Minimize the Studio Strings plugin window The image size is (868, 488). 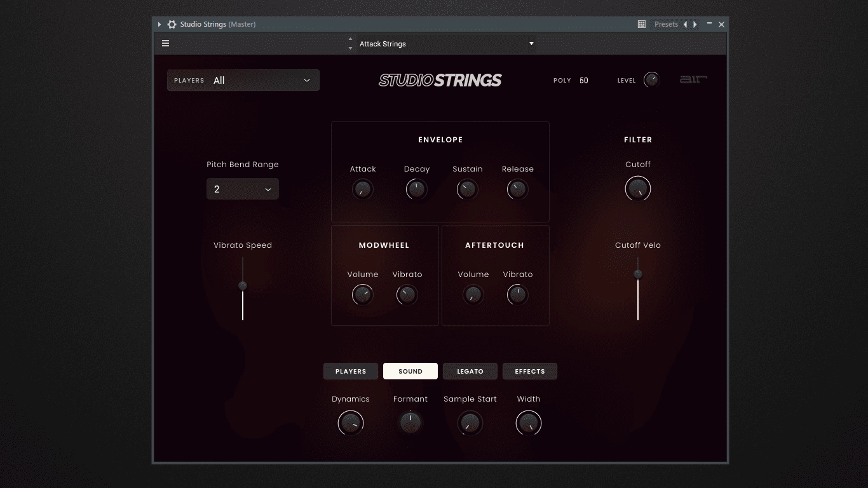[x=709, y=24]
